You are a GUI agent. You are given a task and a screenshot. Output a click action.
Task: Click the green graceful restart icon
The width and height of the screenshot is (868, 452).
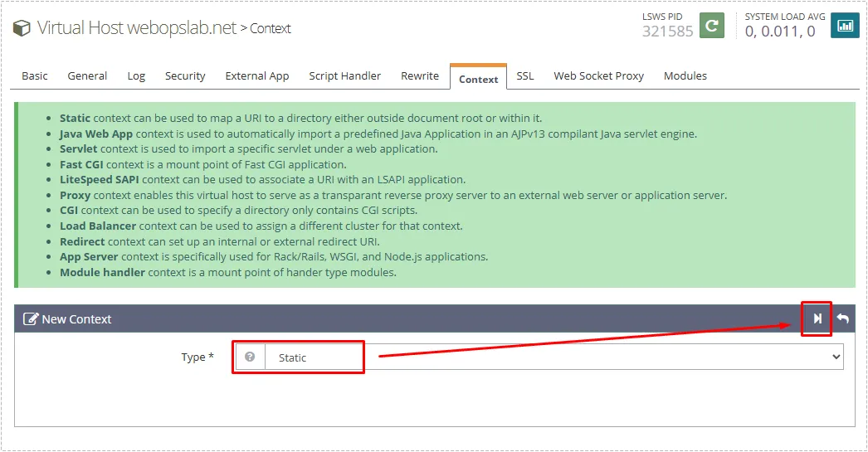click(x=711, y=26)
